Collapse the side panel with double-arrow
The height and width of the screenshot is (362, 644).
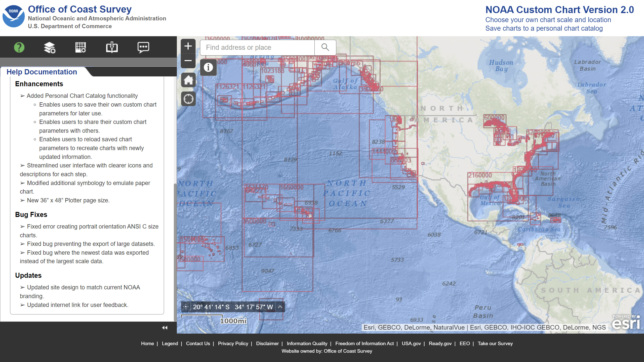click(x=165, y=328)
